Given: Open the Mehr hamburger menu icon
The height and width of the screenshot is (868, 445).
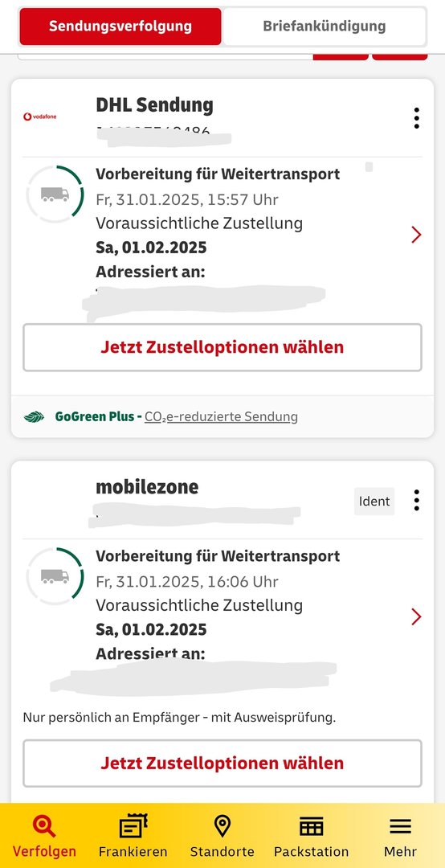Looking at the screenshot, I should (400, 827).
